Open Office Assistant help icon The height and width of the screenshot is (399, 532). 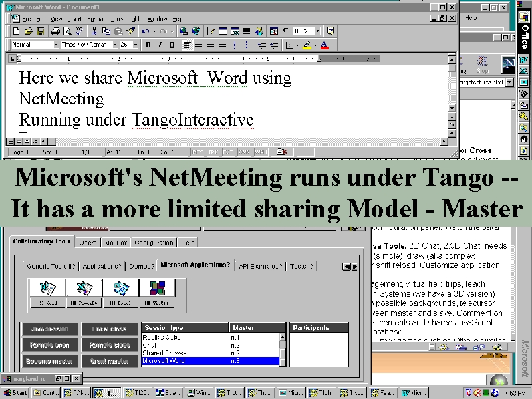pyautogui.click(x=330, y=31)
